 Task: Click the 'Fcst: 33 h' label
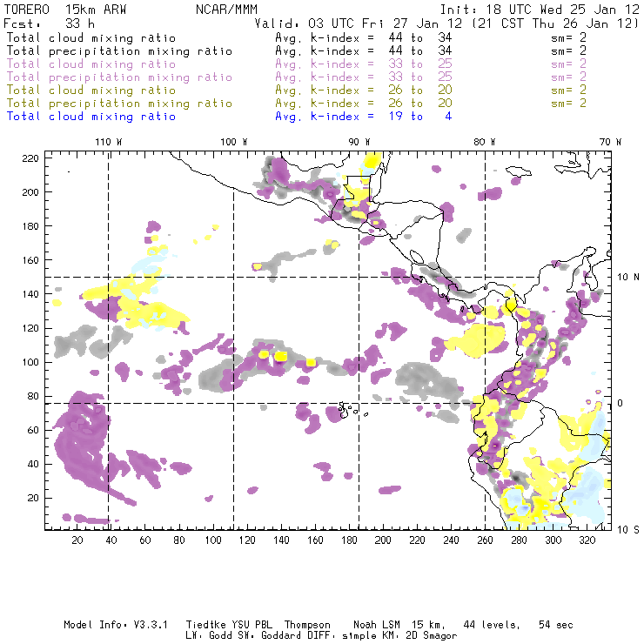tap(49, 23)
